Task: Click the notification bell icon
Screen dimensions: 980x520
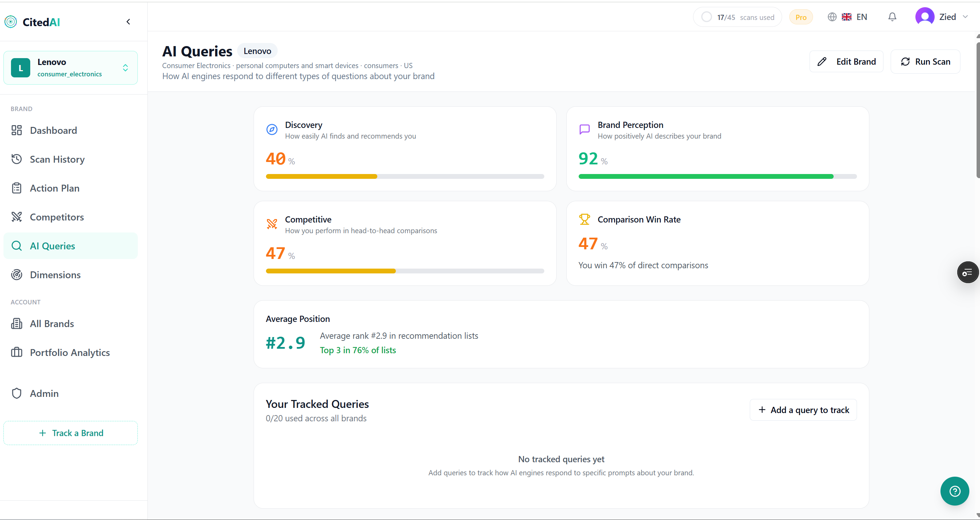Action: (892, 17)
